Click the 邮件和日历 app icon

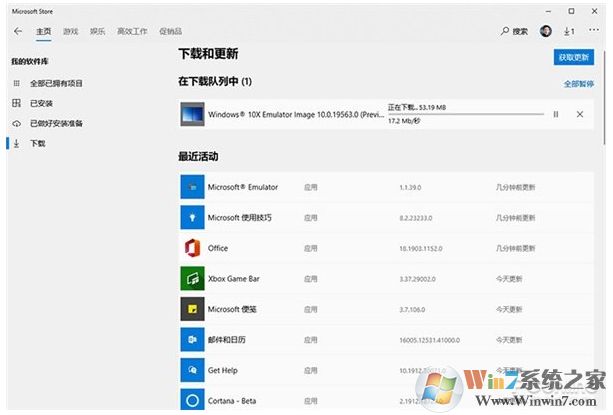(192, 339)
